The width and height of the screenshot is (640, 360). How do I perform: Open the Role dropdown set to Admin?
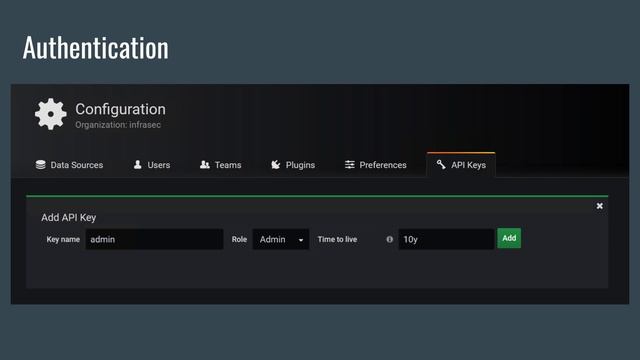click(x=281, y=239)
